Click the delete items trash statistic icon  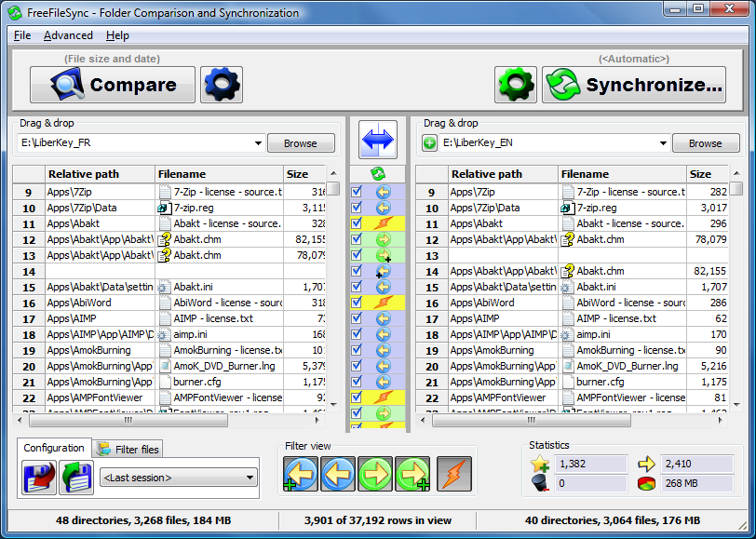tap(540, 483)
